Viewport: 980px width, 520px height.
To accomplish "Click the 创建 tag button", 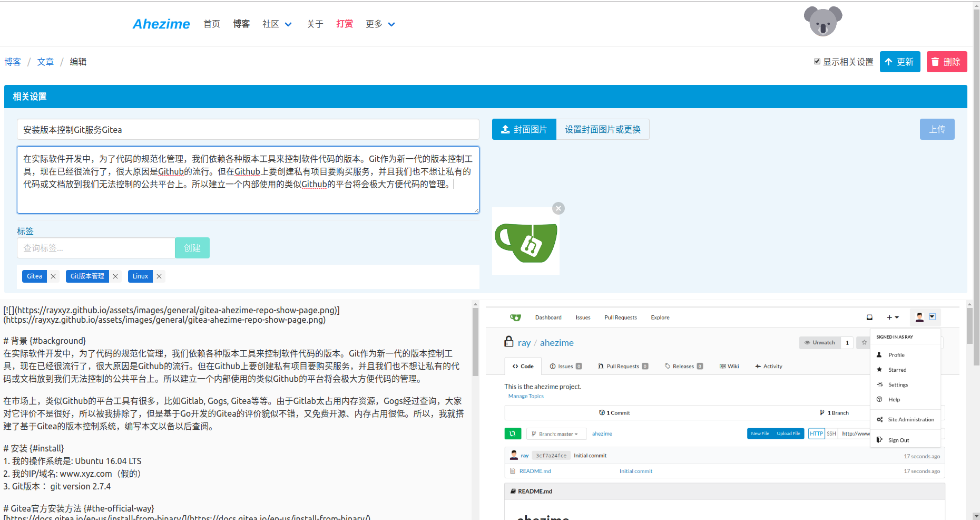I will coord(192,248).
